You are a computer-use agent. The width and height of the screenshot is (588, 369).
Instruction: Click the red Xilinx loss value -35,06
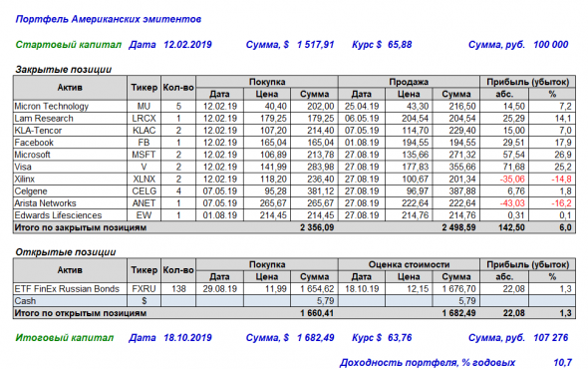[512, 180]
